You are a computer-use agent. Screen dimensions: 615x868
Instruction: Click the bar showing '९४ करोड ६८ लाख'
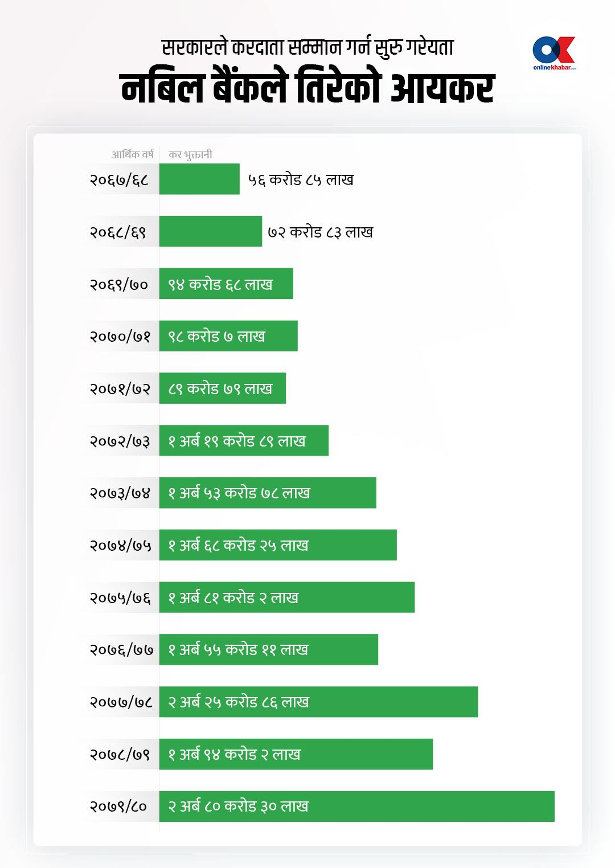click(226, 284)
